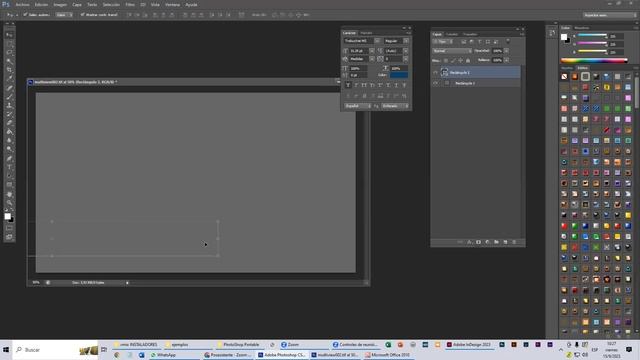Toggle underline in Carácter panel

pos(396,85)
